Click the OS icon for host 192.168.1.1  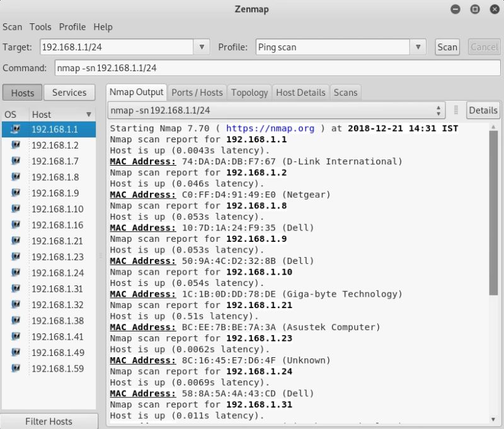pyautogui.click(x=15, y=129)
